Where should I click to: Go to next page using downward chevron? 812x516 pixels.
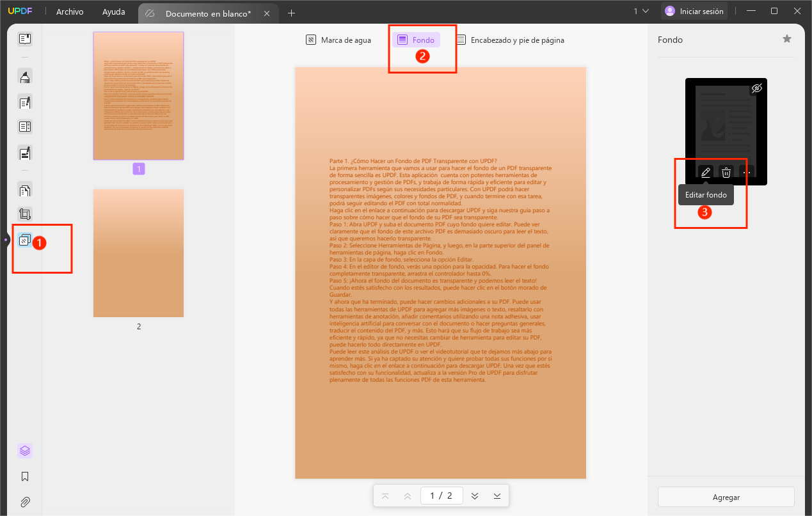[474, 495]
